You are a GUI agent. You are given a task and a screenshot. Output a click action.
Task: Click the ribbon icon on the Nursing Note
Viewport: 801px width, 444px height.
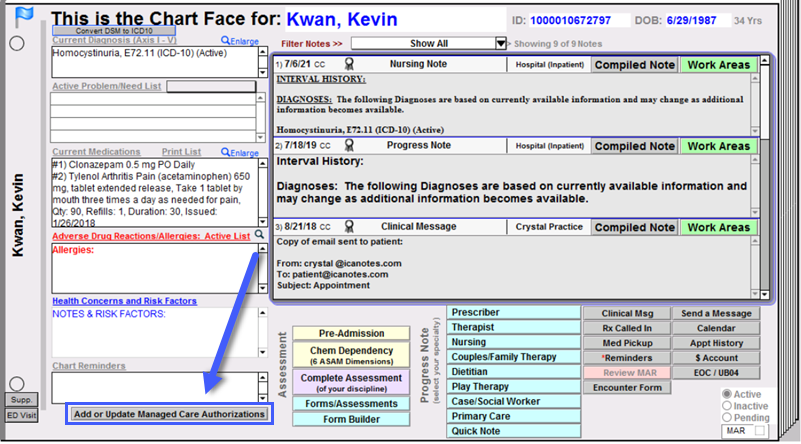coord(350,65)
